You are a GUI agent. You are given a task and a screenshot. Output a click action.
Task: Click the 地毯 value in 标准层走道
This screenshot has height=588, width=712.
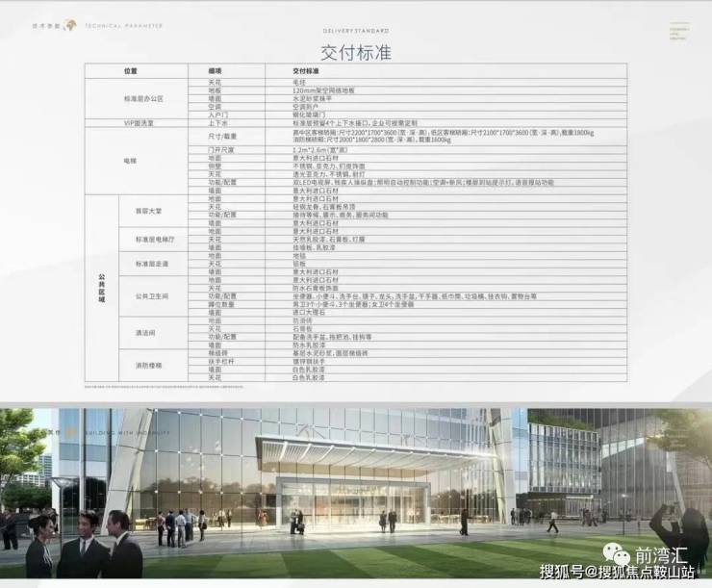tap(299, 256)
